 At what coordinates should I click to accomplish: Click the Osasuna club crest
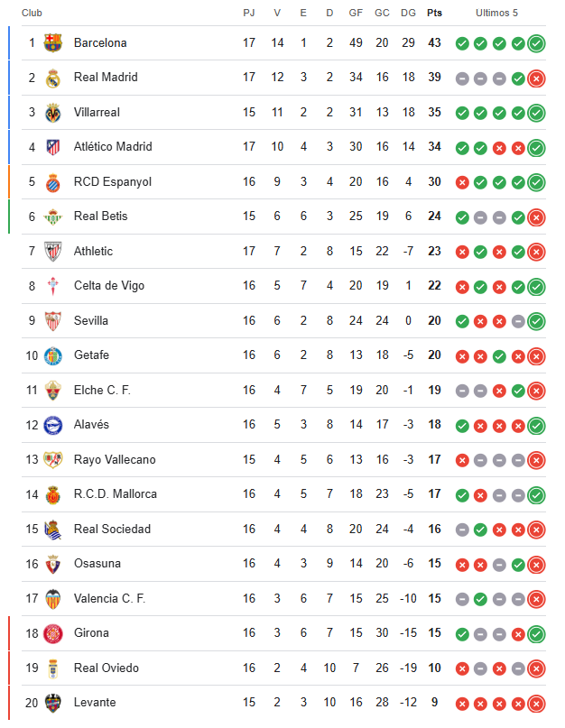52,564
